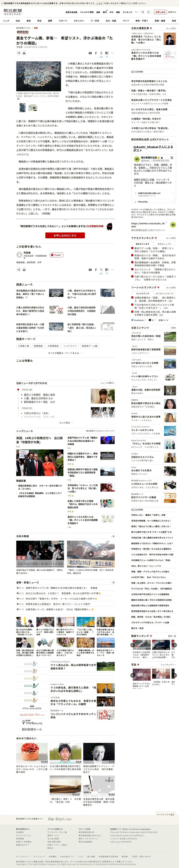Switch to 昨日のトップ5 ranking tab
The width and height of the screenshot is (179, 868).
pyautogui.click(x=164, y=244)
